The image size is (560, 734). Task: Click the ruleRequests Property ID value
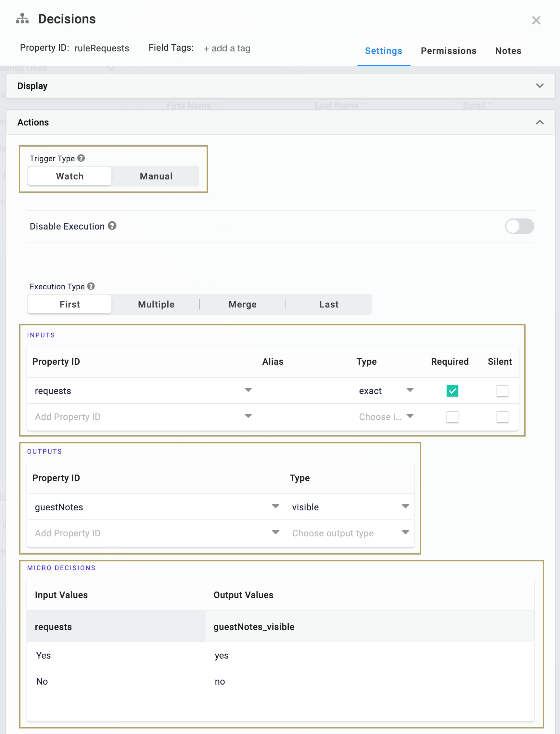point(102,48)
